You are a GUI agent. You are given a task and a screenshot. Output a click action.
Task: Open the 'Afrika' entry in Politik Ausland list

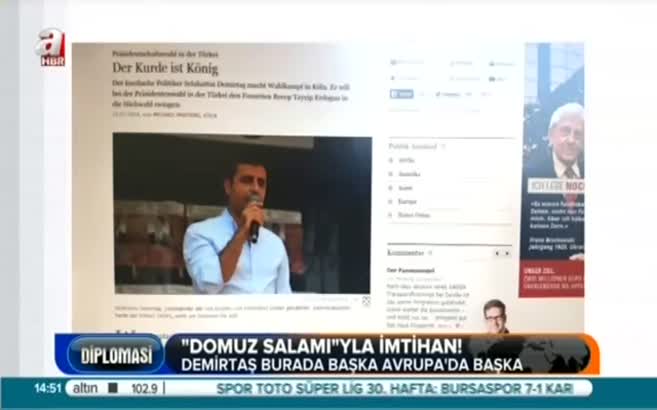pos(406,160)
